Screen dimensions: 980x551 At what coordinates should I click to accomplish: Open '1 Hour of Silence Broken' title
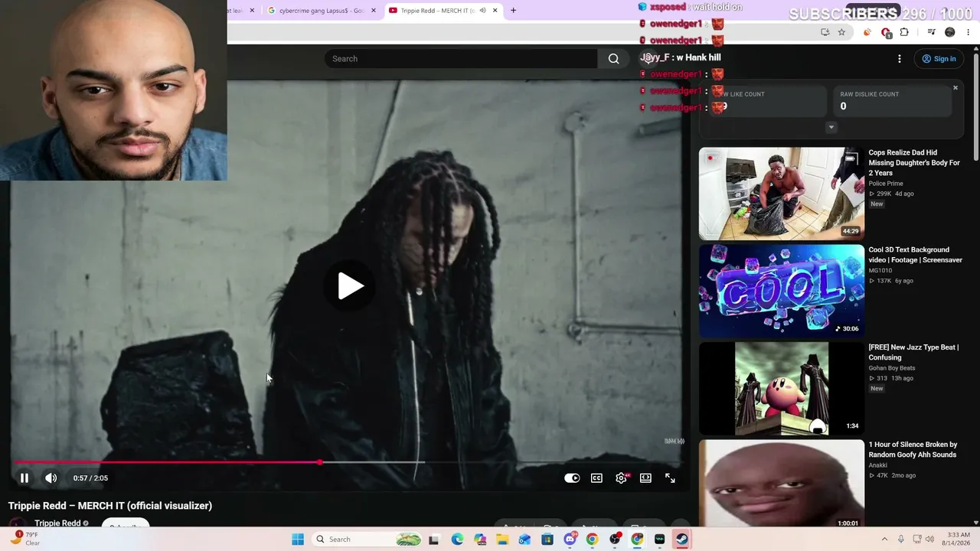pos(913,449)
